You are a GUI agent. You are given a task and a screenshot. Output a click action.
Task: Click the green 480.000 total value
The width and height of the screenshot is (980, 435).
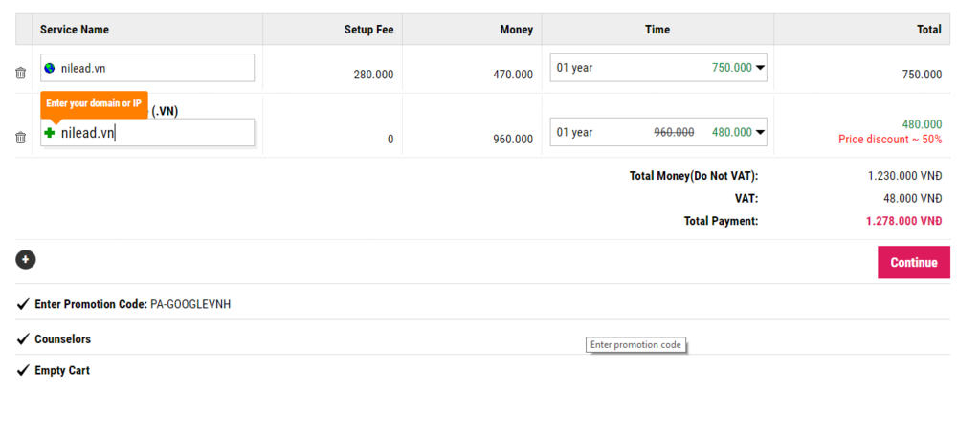922,124
